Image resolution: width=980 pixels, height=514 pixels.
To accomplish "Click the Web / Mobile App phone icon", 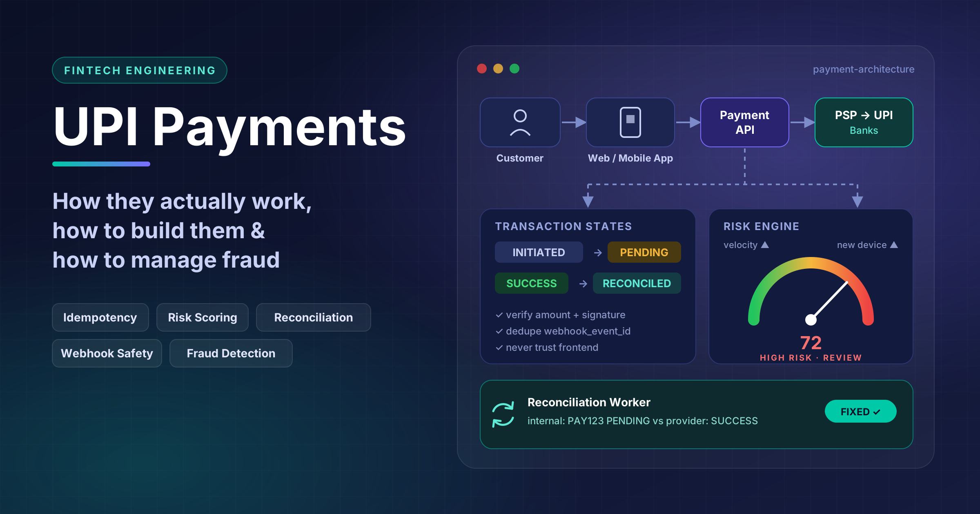I will click(630, 122).
